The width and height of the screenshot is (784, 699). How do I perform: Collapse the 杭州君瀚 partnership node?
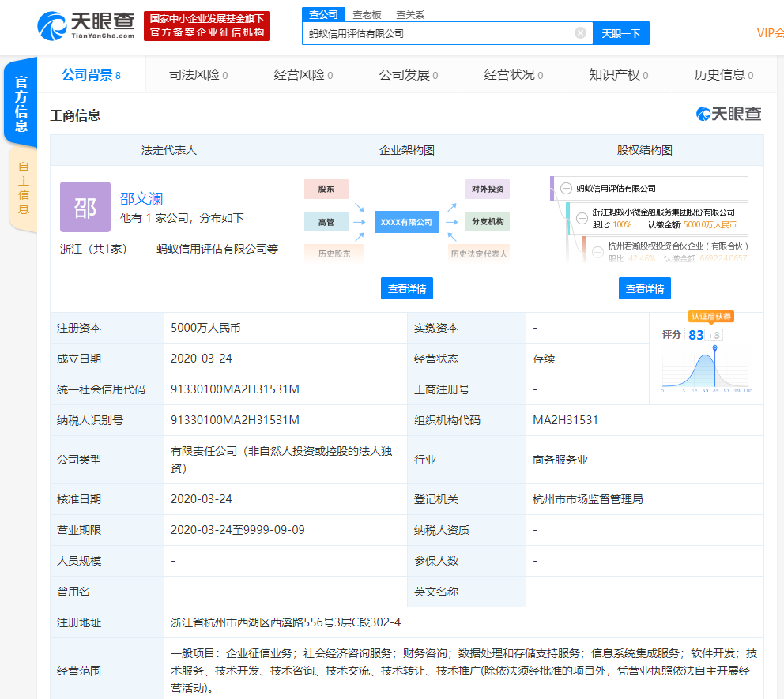pos(597,252)
